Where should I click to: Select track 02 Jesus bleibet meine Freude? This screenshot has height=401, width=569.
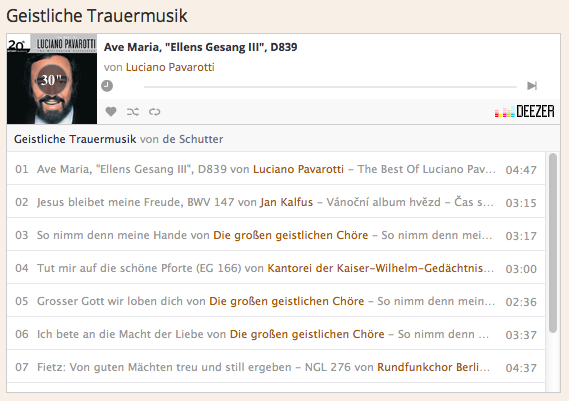click(x=276, y=202)
